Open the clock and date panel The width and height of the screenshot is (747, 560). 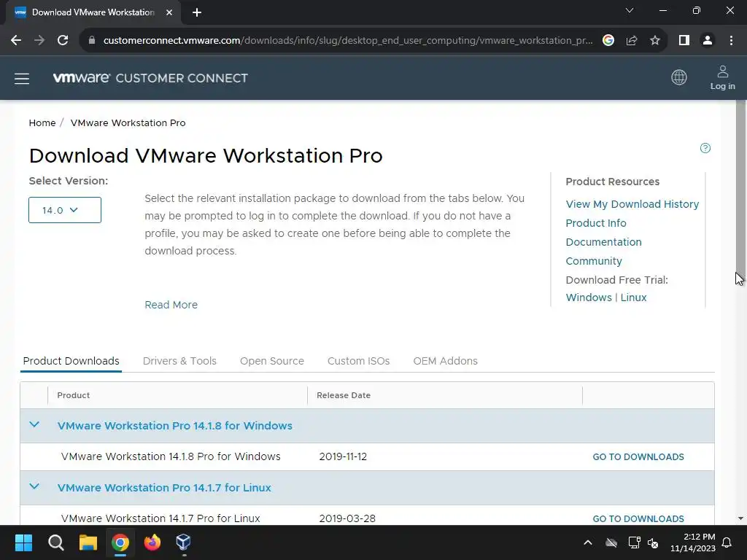(693, 542)
